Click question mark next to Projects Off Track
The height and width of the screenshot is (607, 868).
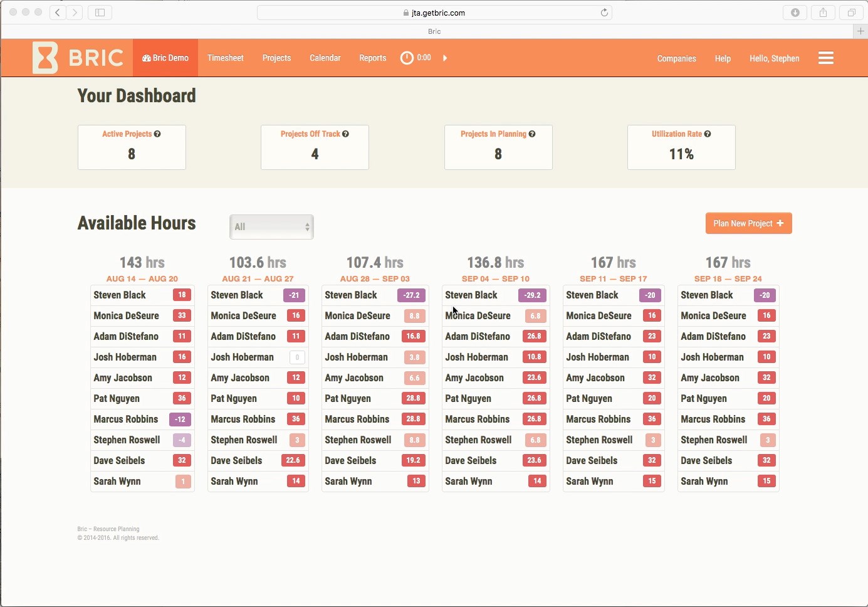[x=345, y=134]
